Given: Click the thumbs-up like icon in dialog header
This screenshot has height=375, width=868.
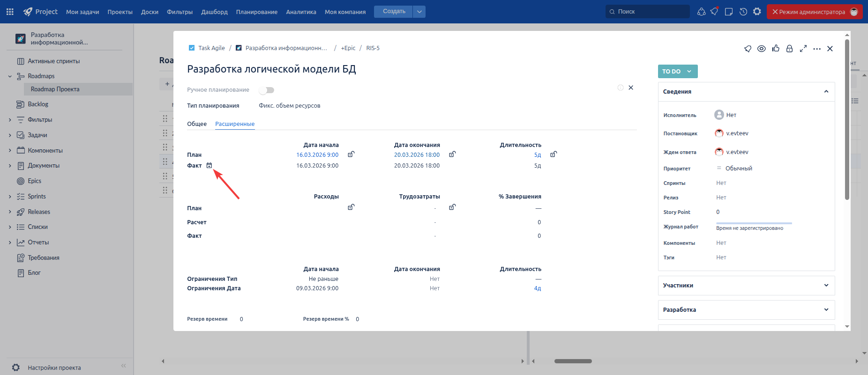Looking at the screenshot, I should (x=776, y=48).
